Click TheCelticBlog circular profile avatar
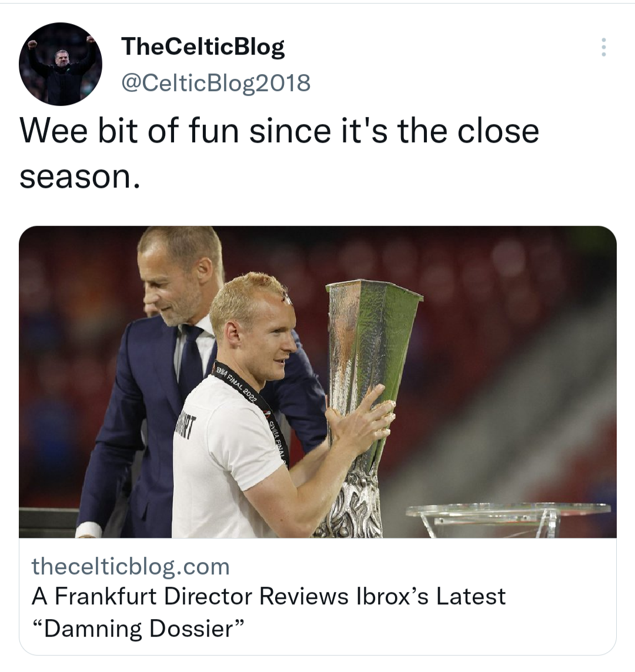635x672 pixels. click(x=61, y=64)
